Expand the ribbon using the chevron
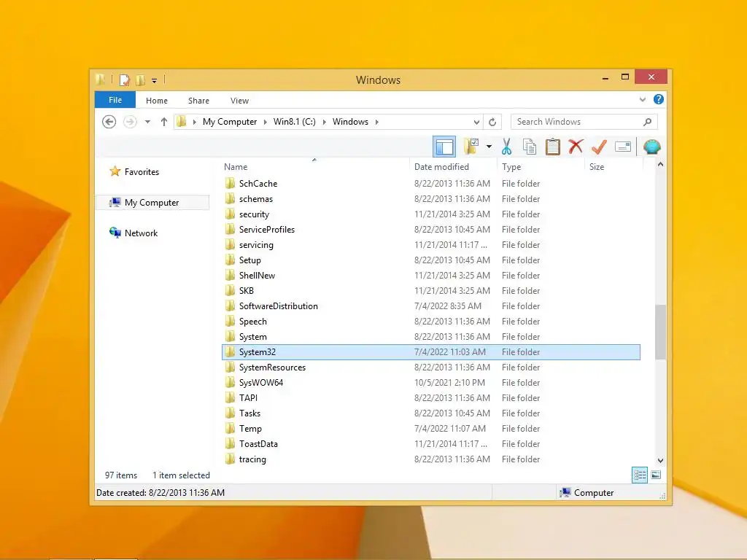 642,99
